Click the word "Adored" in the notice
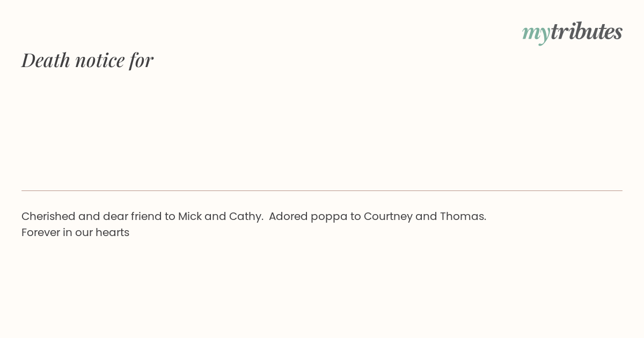 (x=288, y=216)
